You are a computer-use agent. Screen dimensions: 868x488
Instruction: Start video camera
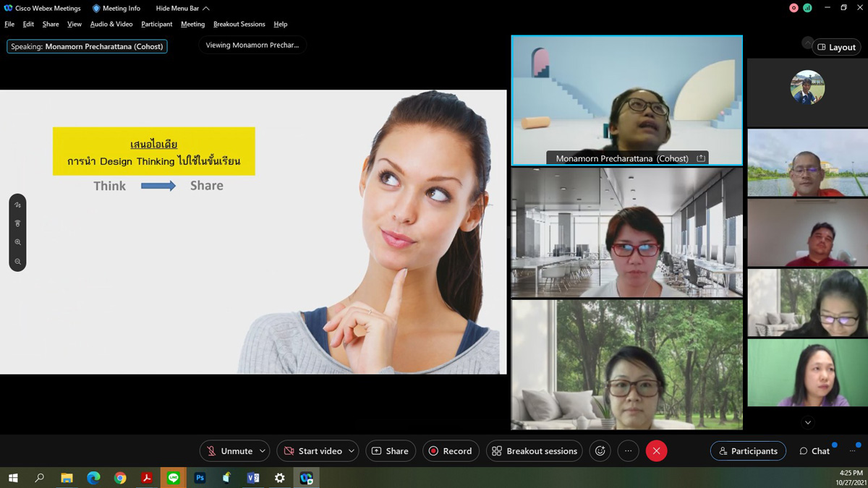(312, 451)
